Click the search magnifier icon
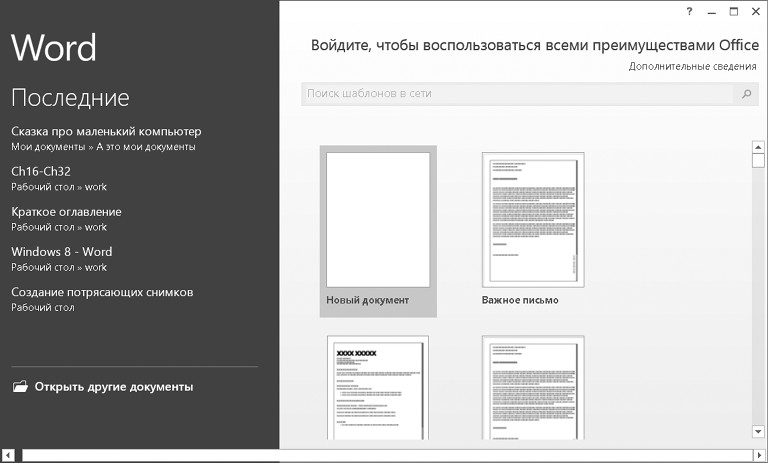The image size is (768, 463). 746,94
